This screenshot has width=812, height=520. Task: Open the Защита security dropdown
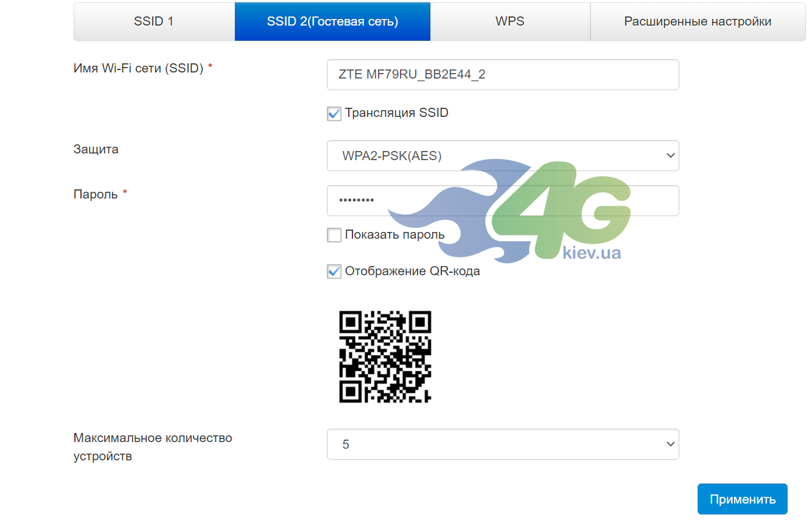tap(503, 156)
